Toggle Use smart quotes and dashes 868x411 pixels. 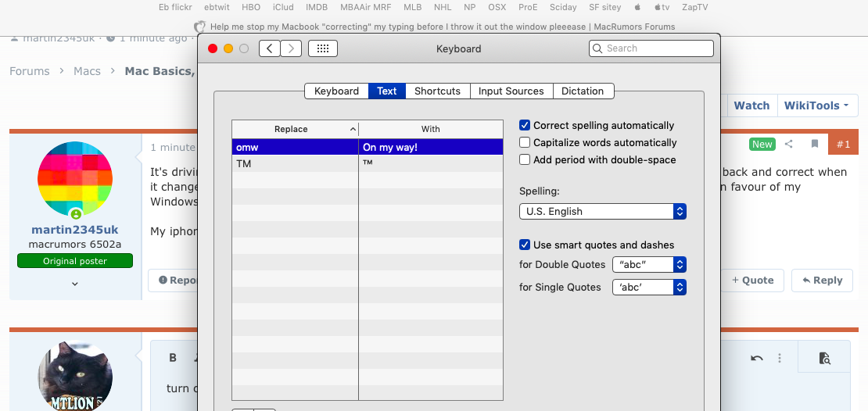(525, 245)
